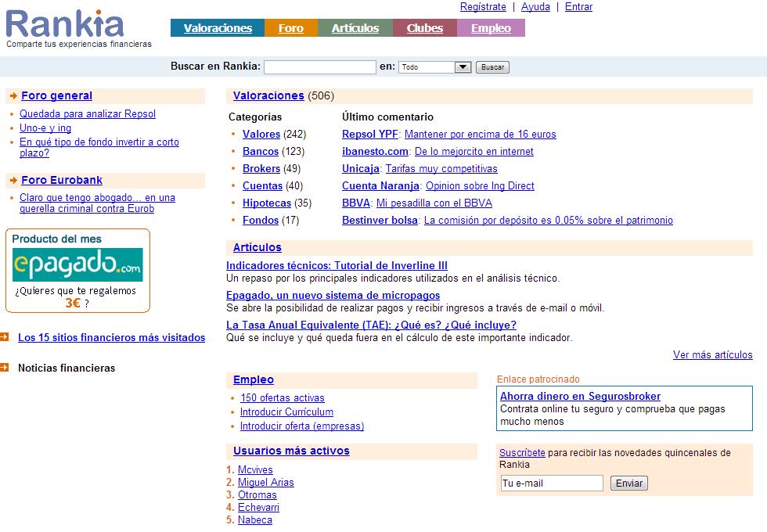Read comment Opinion sobre Ing Direct
This screenshot has height=532, width=767.
(x=480, y=186)
